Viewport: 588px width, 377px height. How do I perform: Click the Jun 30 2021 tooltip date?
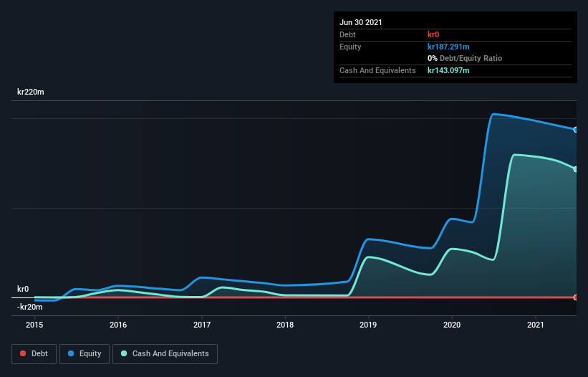(x=361, y=22)
